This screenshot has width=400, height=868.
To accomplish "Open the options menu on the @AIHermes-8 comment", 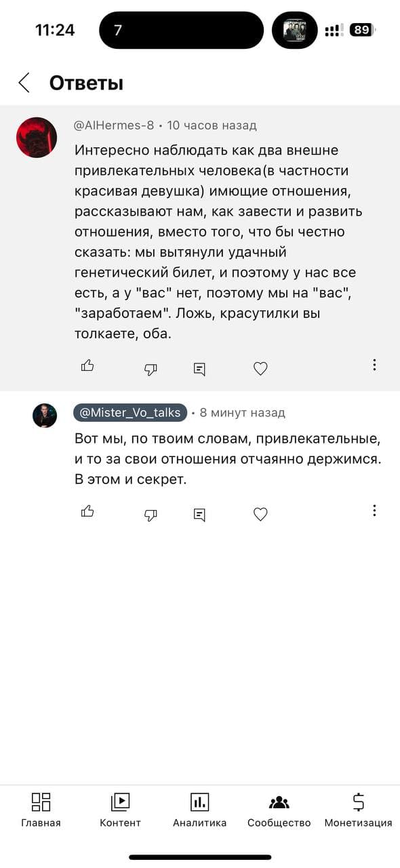I will 374,365.
